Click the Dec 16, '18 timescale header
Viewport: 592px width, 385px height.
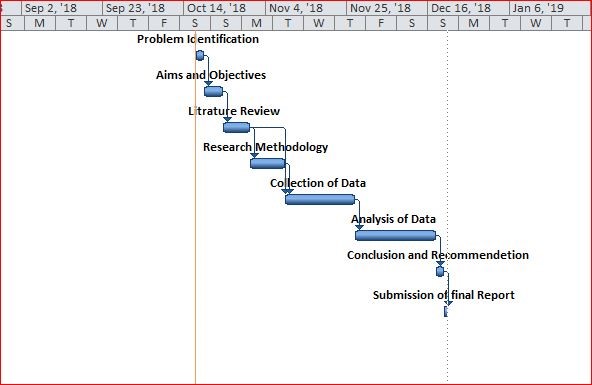[x=468, y=8]
